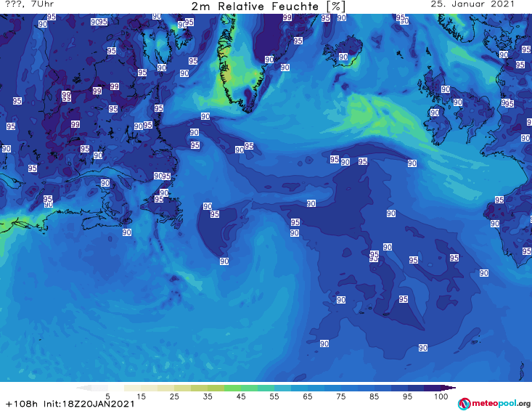Click the colorbar tick label '85'
The height and width of the screenshot is (411, 532).
374,396
